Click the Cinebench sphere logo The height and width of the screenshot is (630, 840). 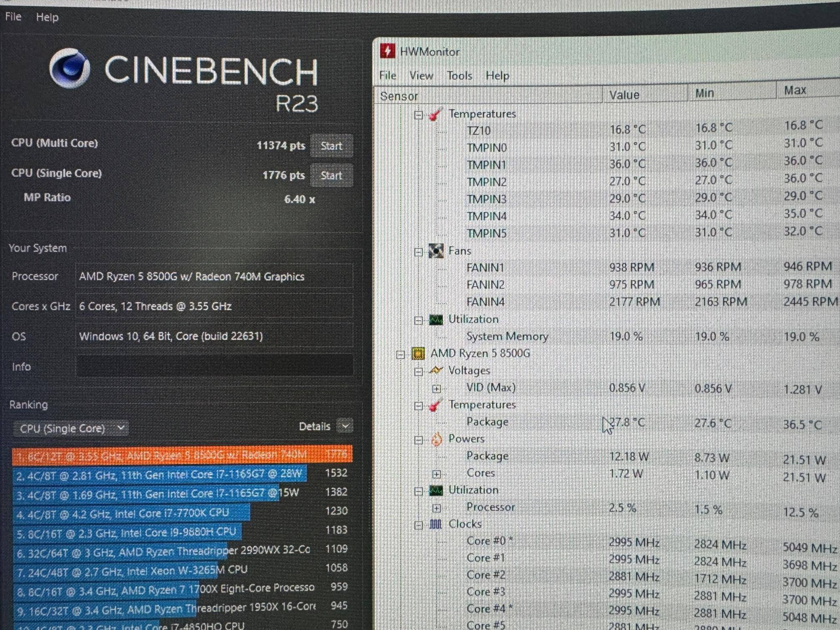coord(70,68)
